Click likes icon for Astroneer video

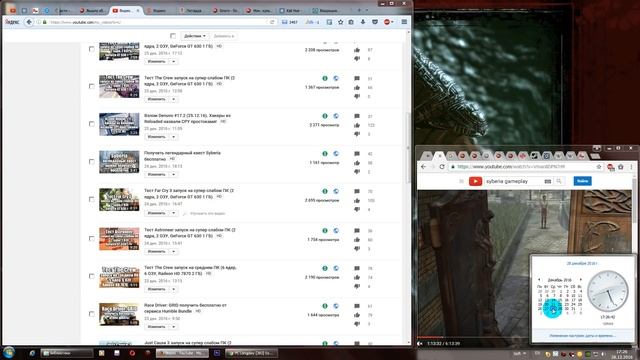click(x=357, y=240)
